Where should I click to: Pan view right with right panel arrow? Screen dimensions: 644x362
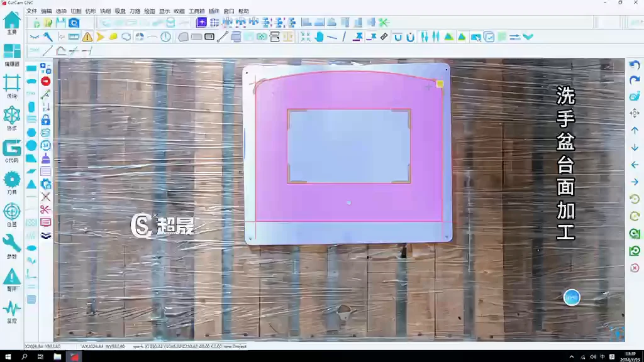[635, 182]
